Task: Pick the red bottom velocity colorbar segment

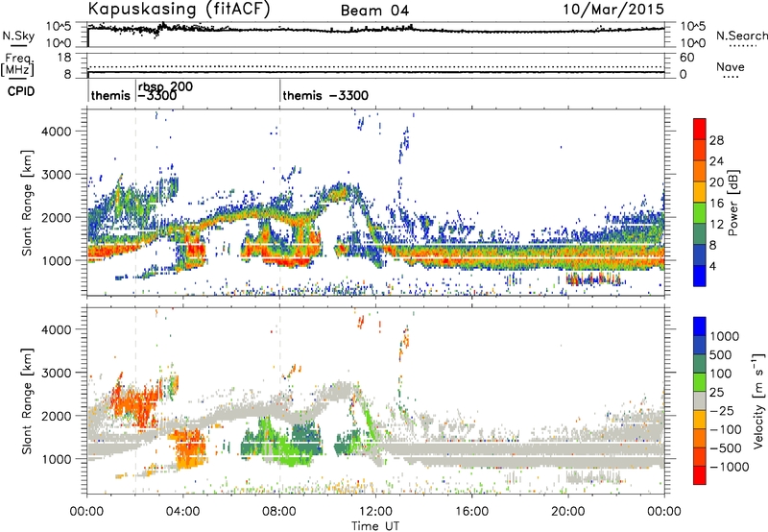Action: (700, 475)
